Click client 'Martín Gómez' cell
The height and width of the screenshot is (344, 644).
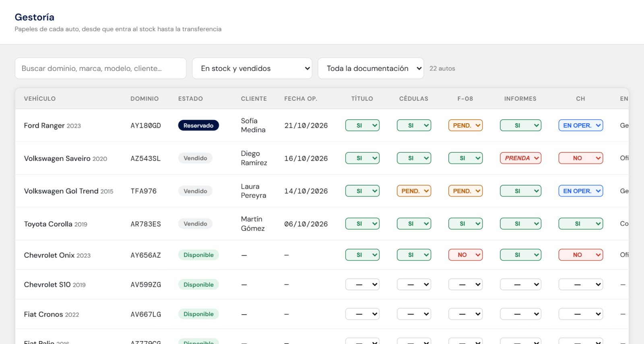coord(253,224)
